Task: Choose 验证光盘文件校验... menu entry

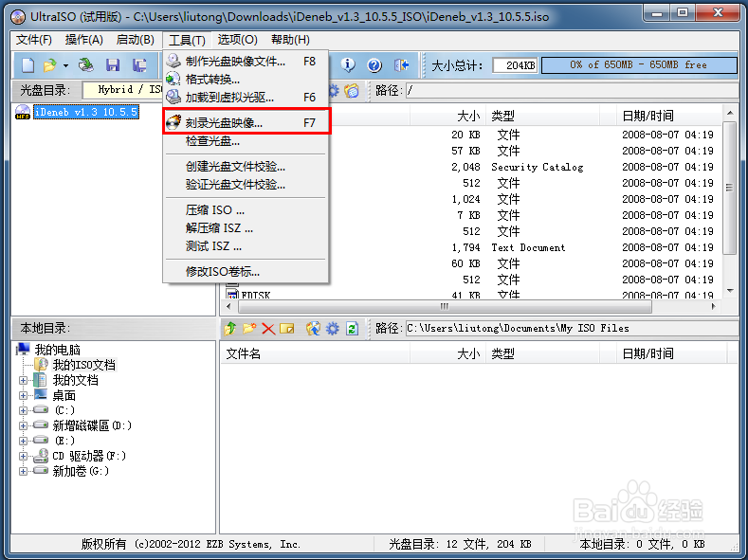Action: [x=246, y=185]
